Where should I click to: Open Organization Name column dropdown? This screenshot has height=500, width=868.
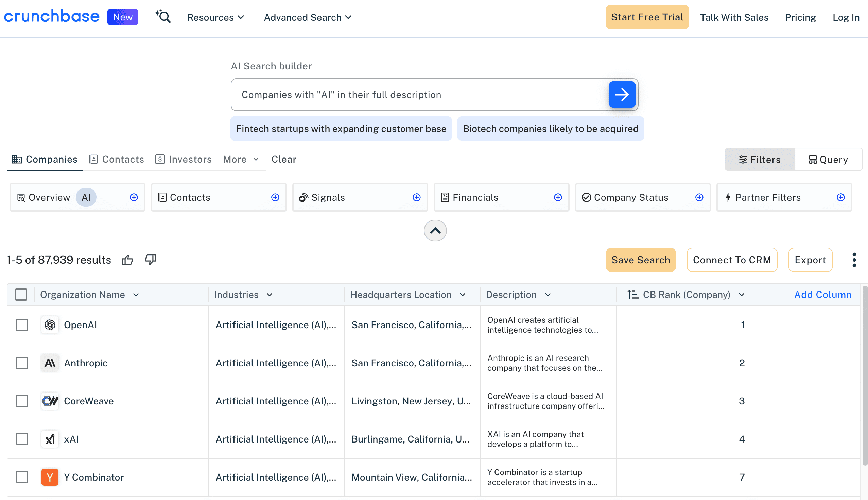point(136,295)
